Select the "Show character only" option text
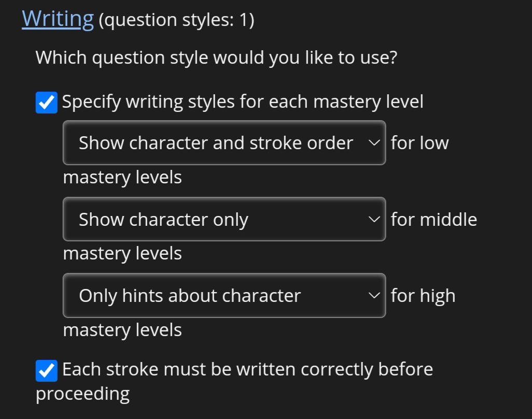The height and width of the screenshot is (419, 532). pyautogui.click(x=163, y=220)
